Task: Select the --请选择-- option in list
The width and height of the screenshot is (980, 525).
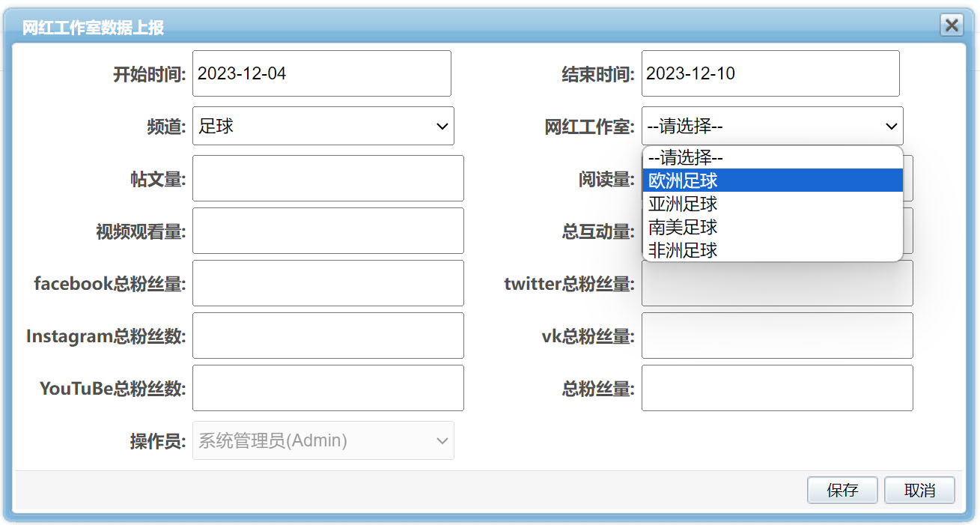Action: [x=772, y=158]
